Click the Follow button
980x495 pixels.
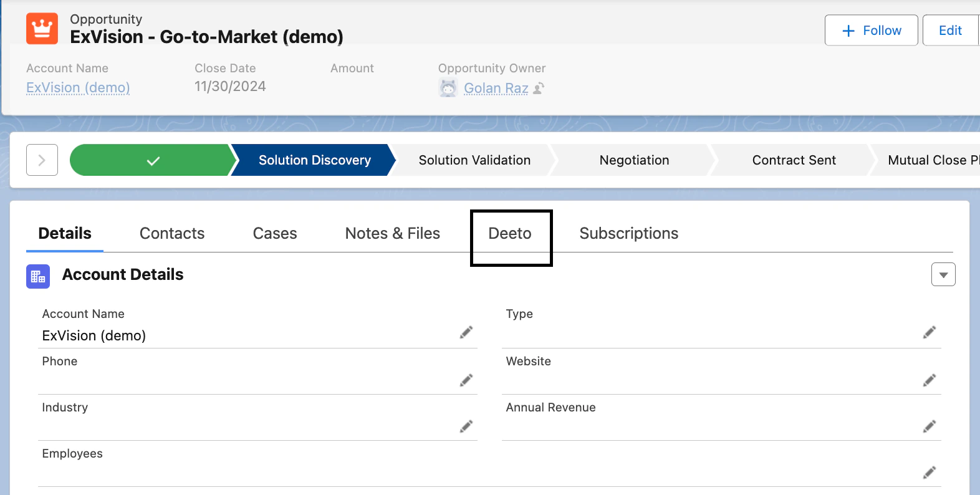872,30
